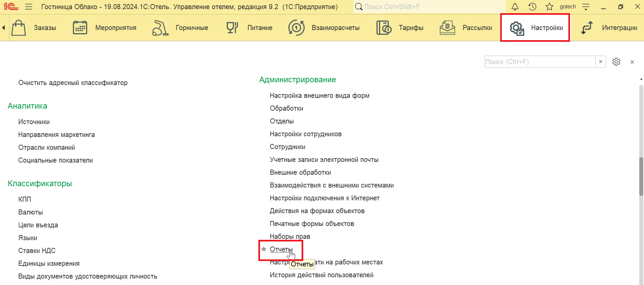
Task: Open Языки classifier
Action: coord(28,238)
